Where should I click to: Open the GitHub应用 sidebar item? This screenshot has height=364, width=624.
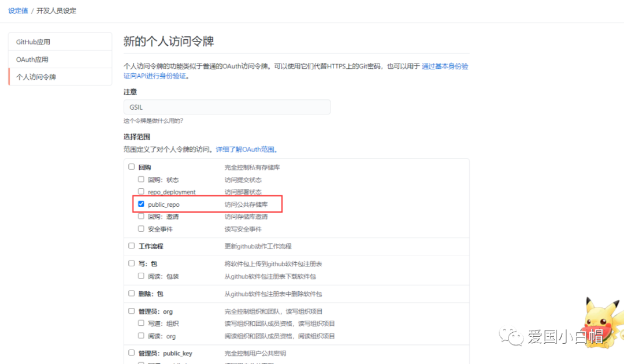[x=60, y=42]
